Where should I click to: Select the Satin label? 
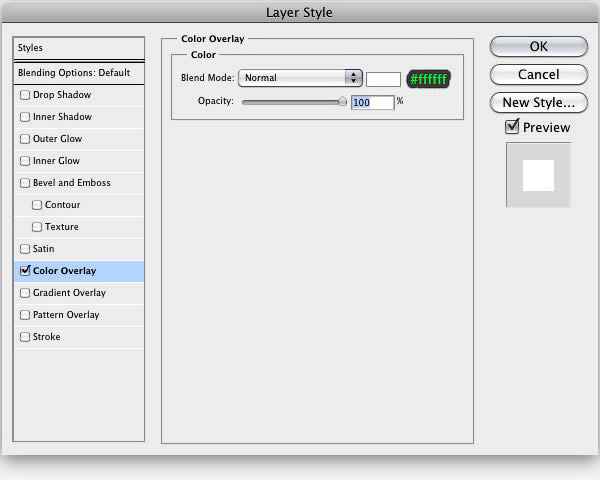[x=43, y=249]
